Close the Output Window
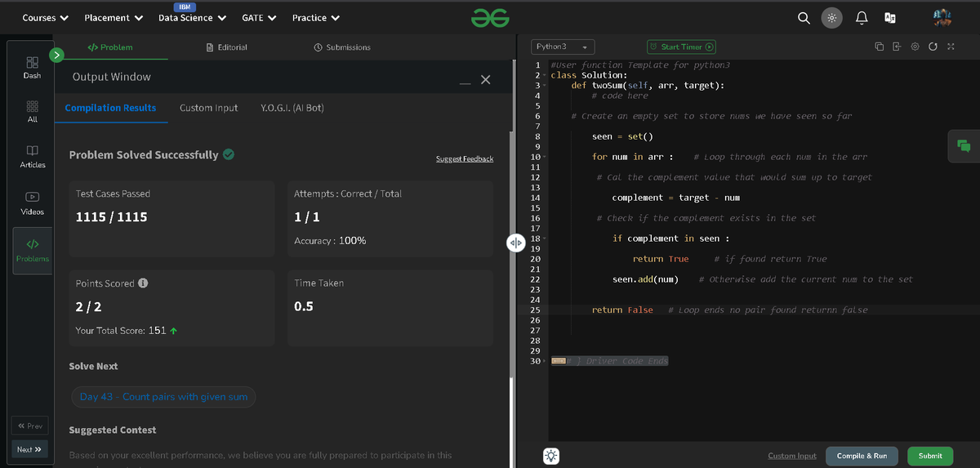The width and height of the screenshot is (980, 468). [x=486, y=79]
